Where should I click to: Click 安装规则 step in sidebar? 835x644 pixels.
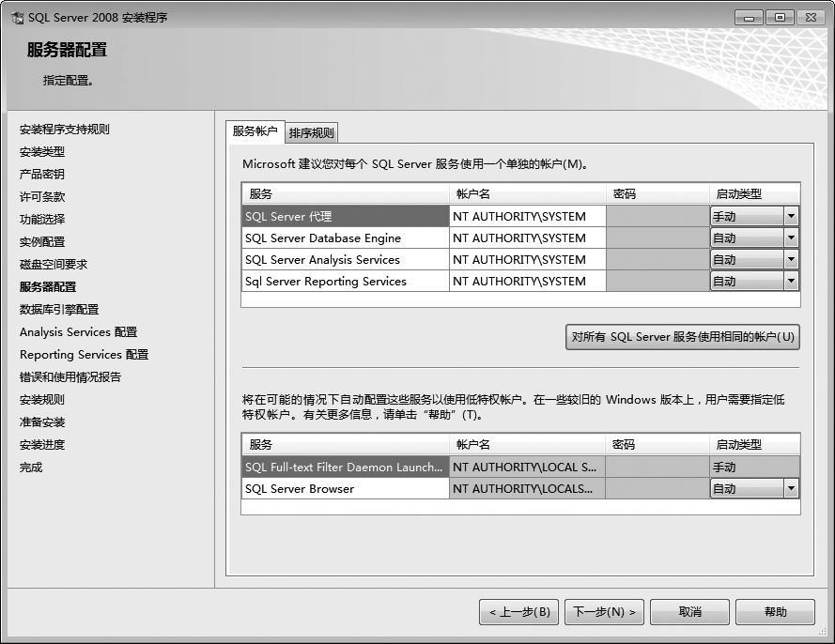[42, 400]
